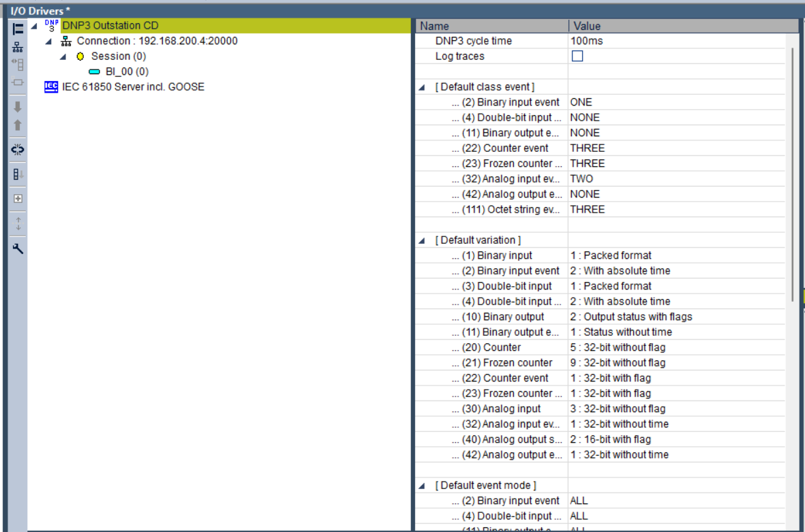Click the iterate items down icon in the sidebar
Viewport: 805px width, 532px height.
(18, 174)
